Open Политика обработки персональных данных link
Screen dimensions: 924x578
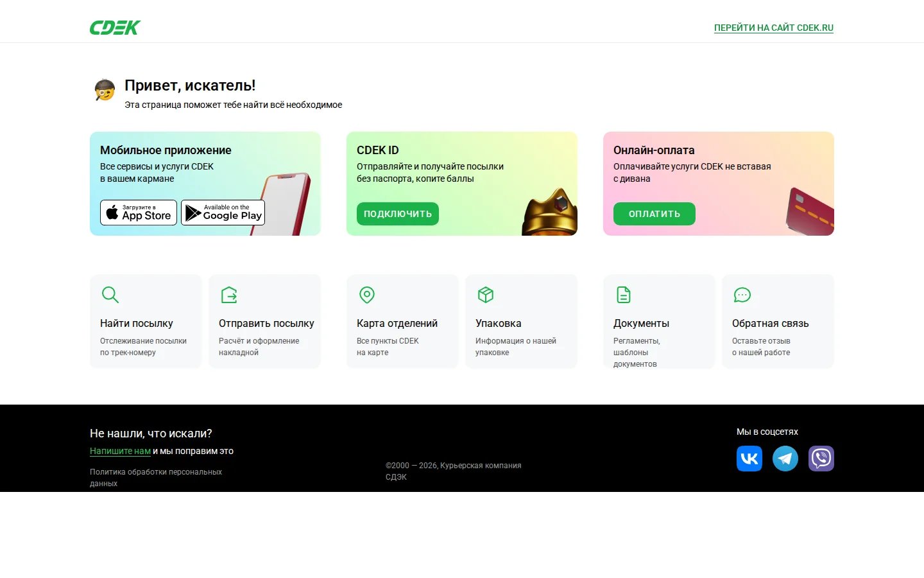(x=156, y=477)
